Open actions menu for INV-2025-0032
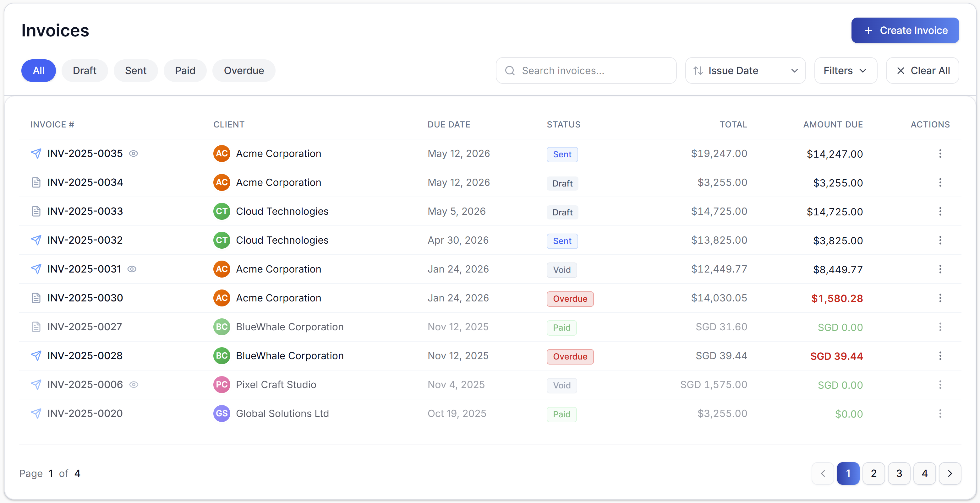 click(940, 240)
